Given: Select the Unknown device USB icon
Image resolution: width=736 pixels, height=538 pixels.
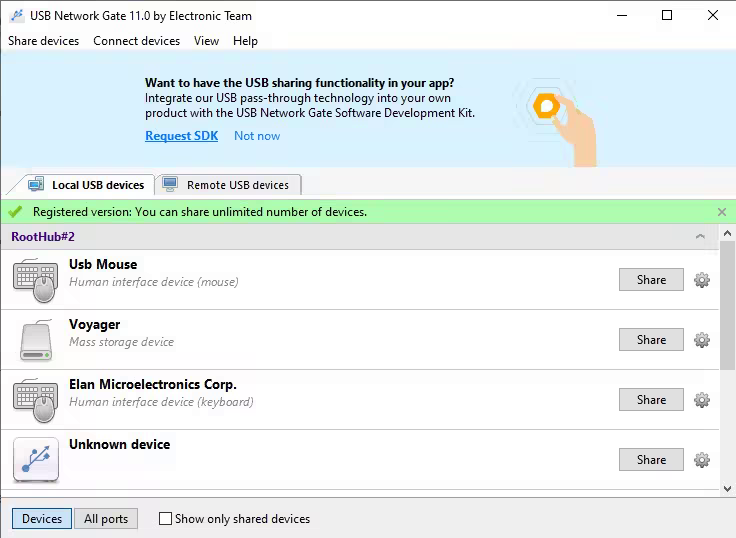Looking at the screenshot, I should click(35, 460).
